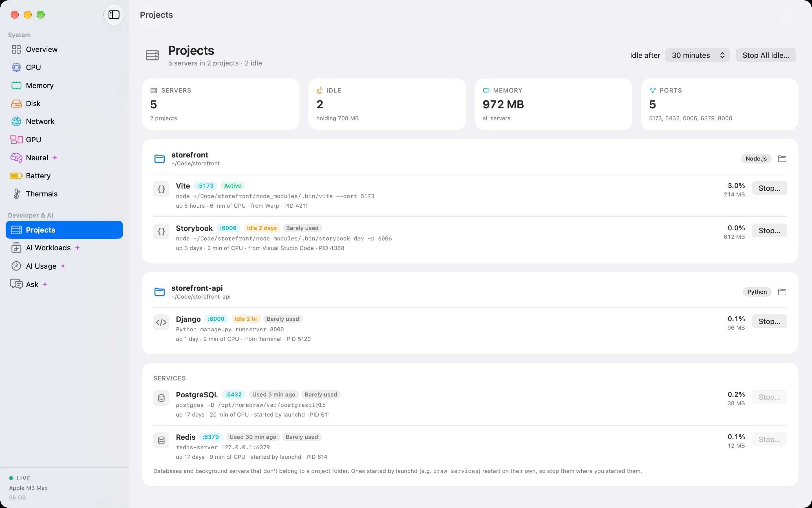Click the blue storefront-api project folder icon
The image size is (812, 508).
pos(159,292)
